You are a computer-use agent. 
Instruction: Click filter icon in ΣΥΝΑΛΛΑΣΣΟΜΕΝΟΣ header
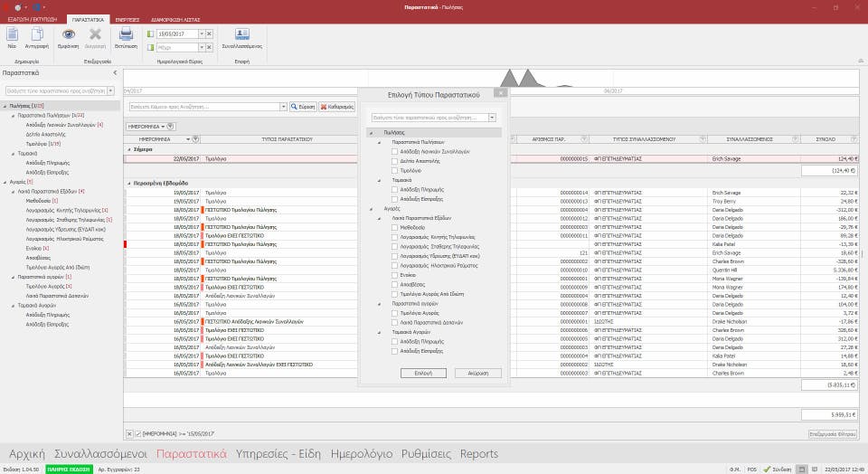[796, 139]
